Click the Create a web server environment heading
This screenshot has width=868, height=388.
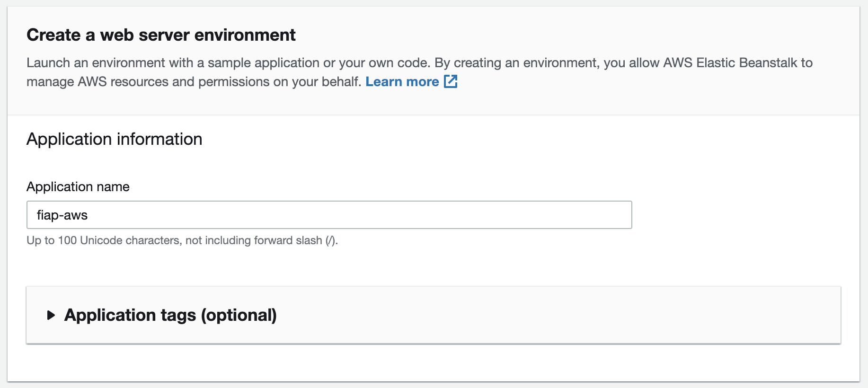(161, 35)
